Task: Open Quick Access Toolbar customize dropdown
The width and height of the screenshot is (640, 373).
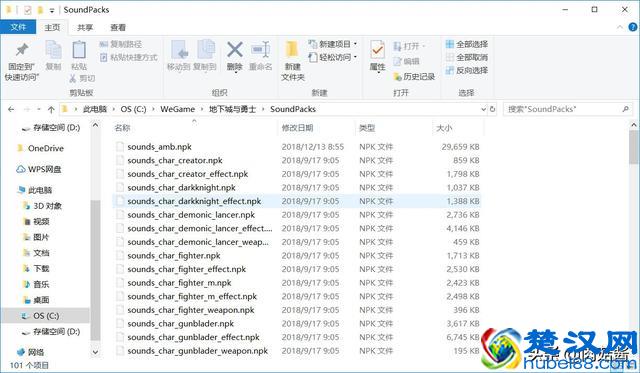Action: [x=52, y=10]
